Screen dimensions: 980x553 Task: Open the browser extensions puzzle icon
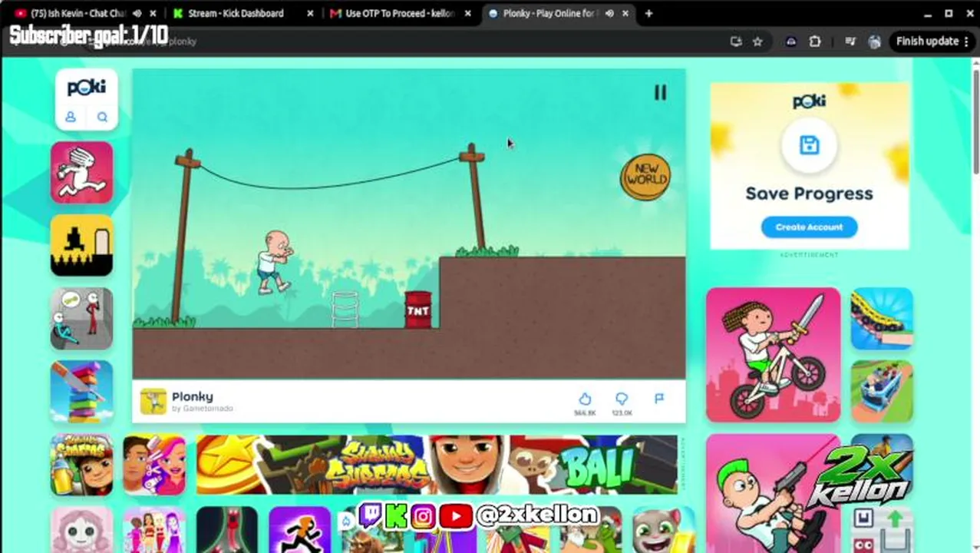pos(815,41)
